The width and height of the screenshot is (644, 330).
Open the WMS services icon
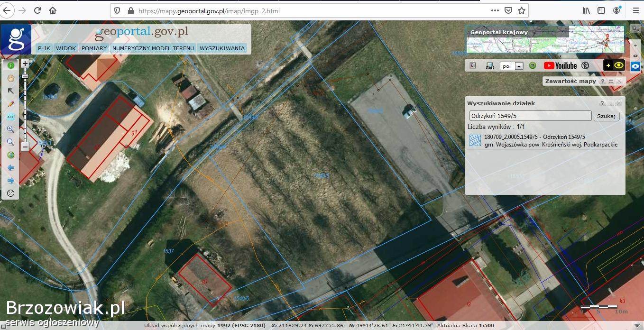490,66
